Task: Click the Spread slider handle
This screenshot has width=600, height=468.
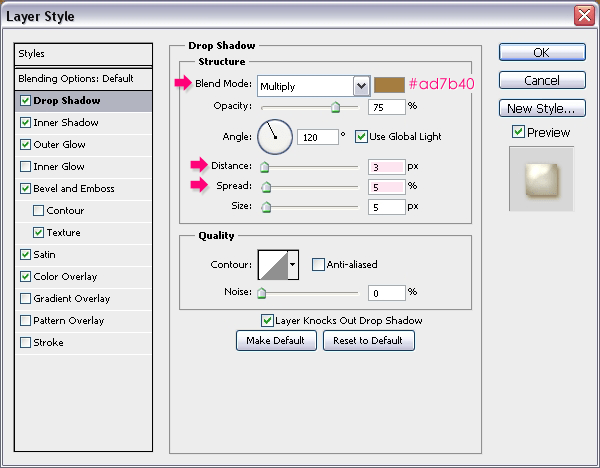Action: pos(266,187)
